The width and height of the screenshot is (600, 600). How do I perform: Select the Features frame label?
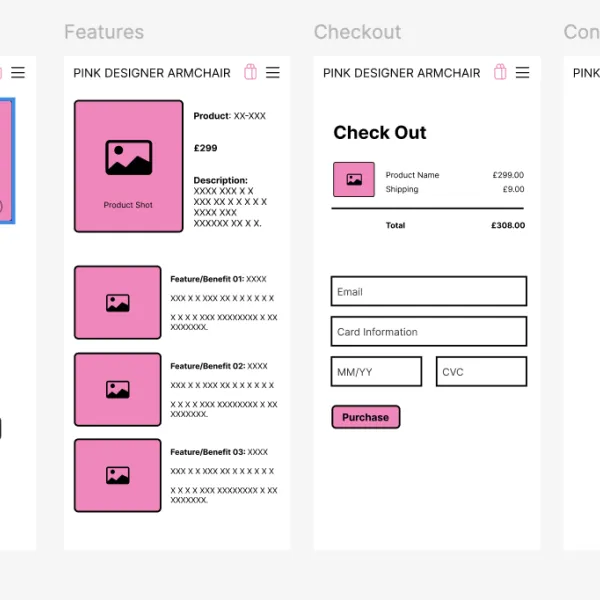(x=104, y=32)
